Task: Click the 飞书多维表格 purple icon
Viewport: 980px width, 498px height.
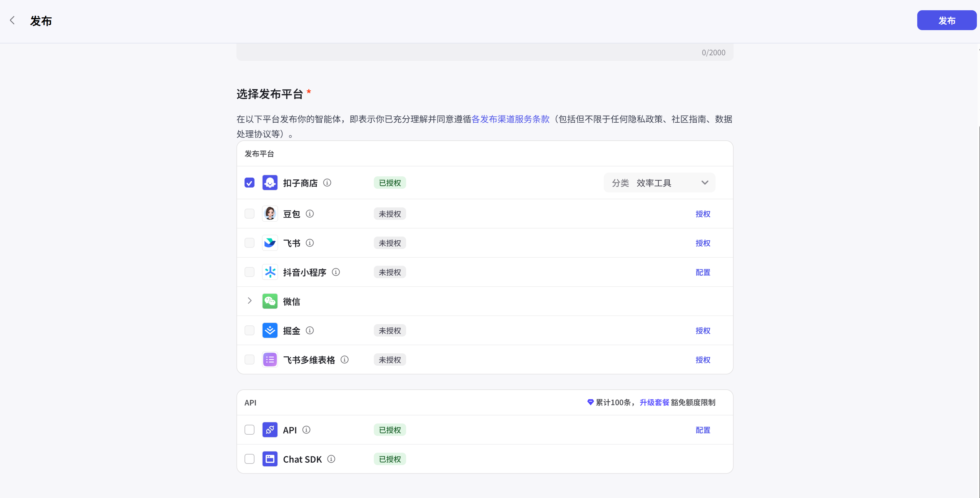Action: (x=270, y=360)
